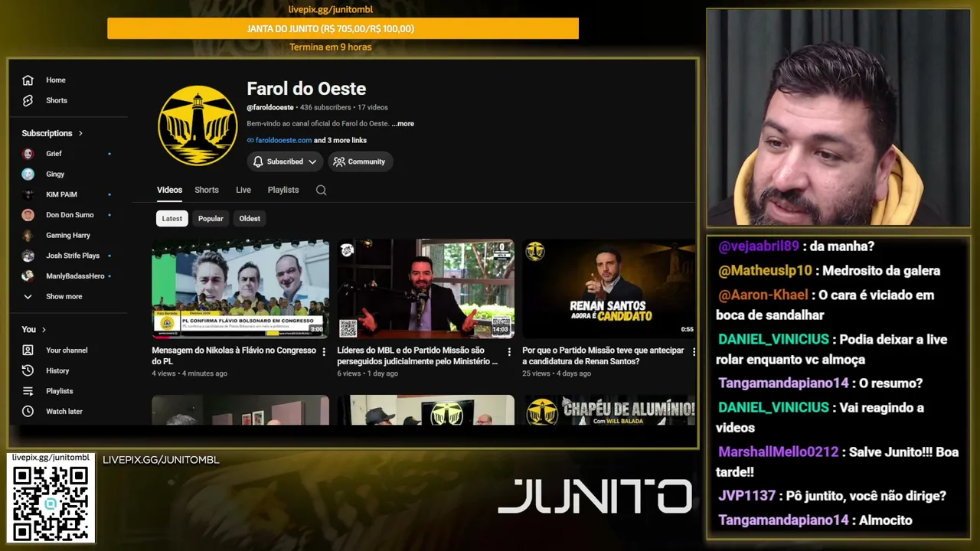Click the '4 views • 4 minutes ago' text
Screen dimensions: 980x551
pos(189,374)
